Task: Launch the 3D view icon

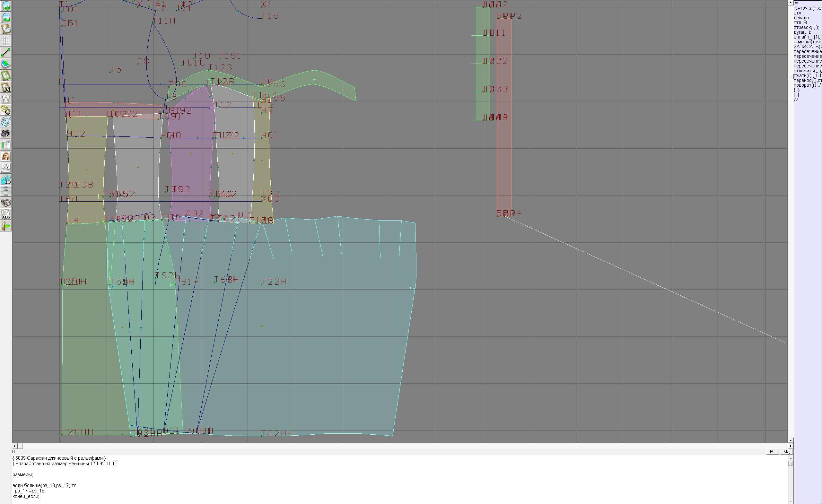Action: point(6,180)
